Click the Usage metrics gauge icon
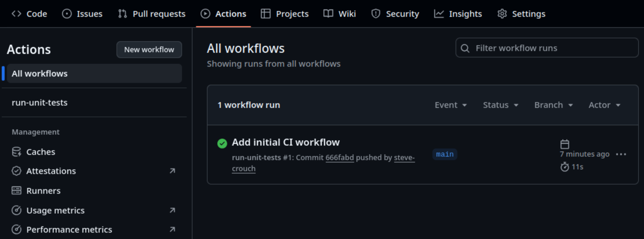This screenshot has height=239, width=644. pos(17,210)
